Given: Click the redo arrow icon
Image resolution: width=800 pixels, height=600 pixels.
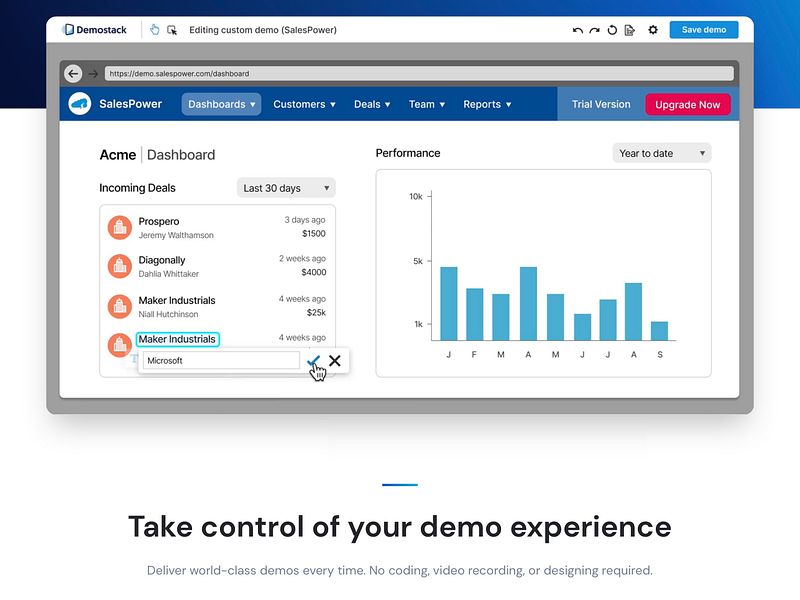Looking at the screenshot, I should pyautogui.click(x=594, y=30).
